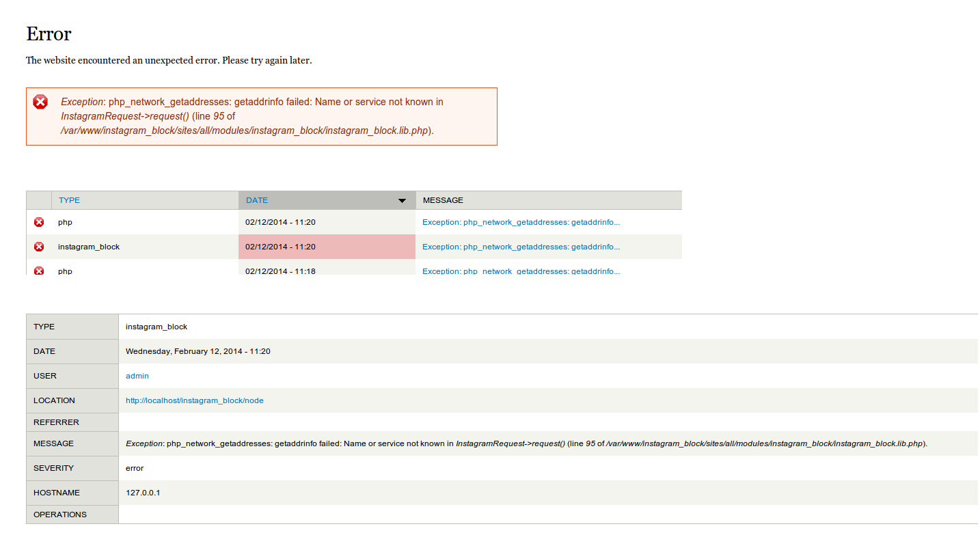Viewport: 980px width, 548px height.
Task: Click the OPERATIONS label
Action: [60, 515]
